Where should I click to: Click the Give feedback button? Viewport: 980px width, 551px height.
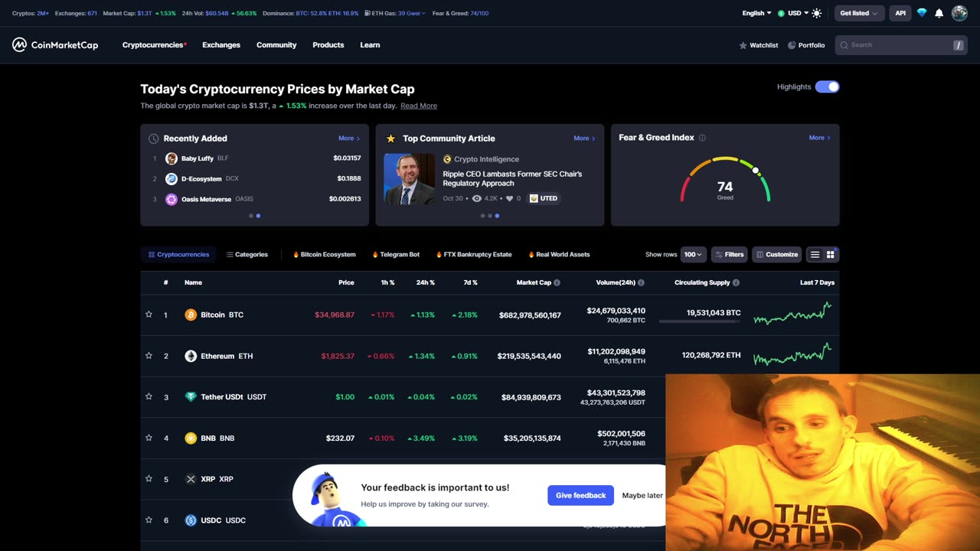pos(580,495)
